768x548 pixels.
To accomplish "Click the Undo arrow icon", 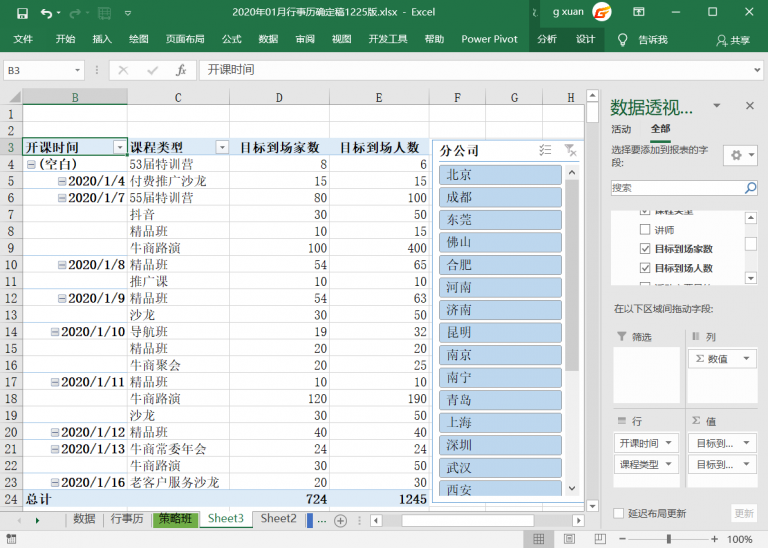I will point(47,13).
